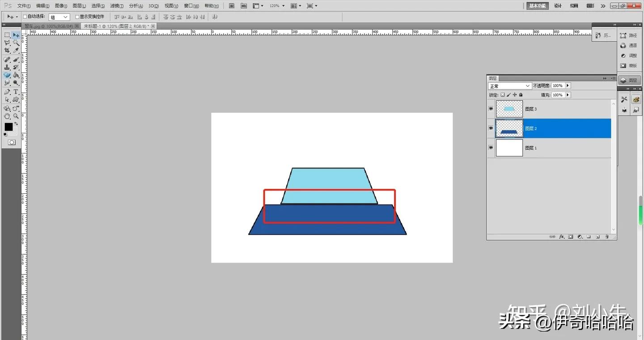
Task: Enable the 自动选择 checkbox
Action: [x=25, y=17]
